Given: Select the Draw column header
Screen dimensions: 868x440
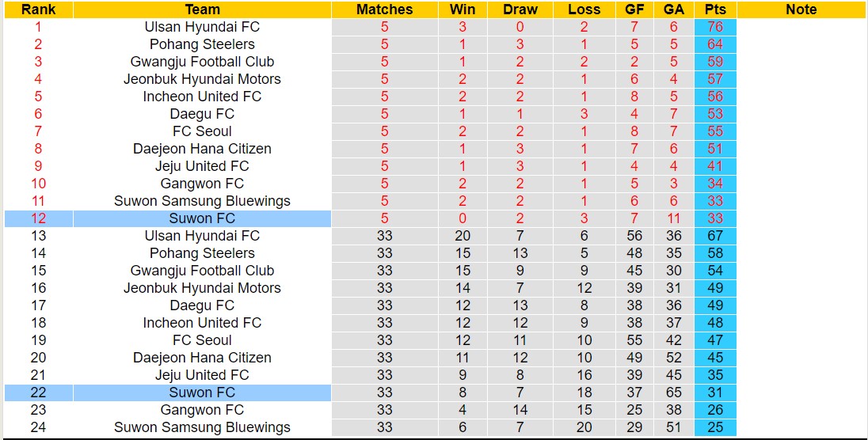Looking at the screenshot, I should pyautogui.click(x=520, y=9).
